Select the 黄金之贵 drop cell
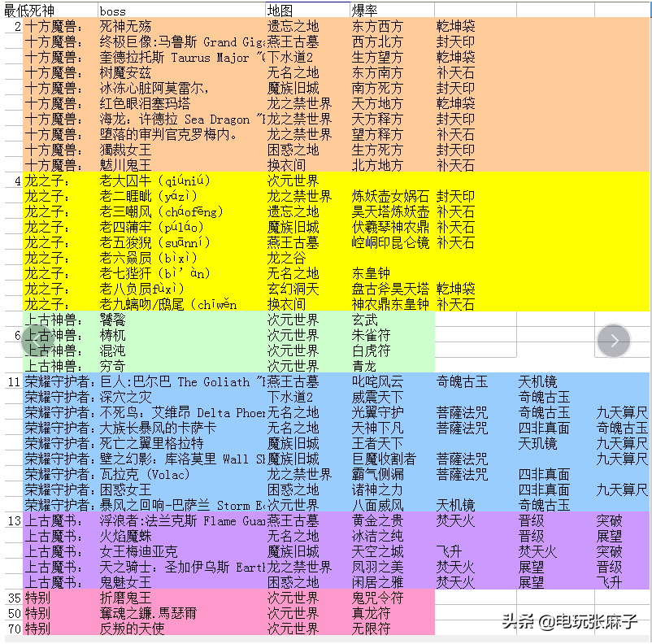Screen dimensions: 652x644 (377, 520)
